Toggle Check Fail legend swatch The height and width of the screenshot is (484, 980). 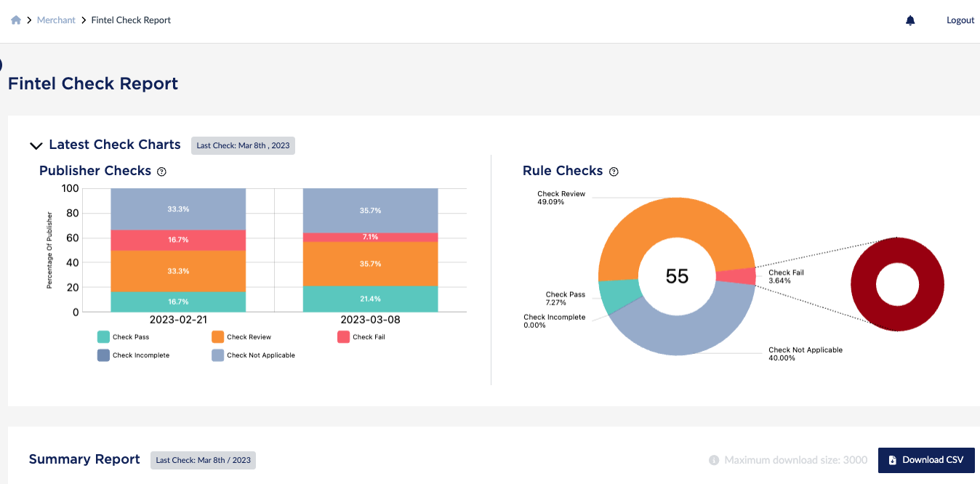click(343, 337)
